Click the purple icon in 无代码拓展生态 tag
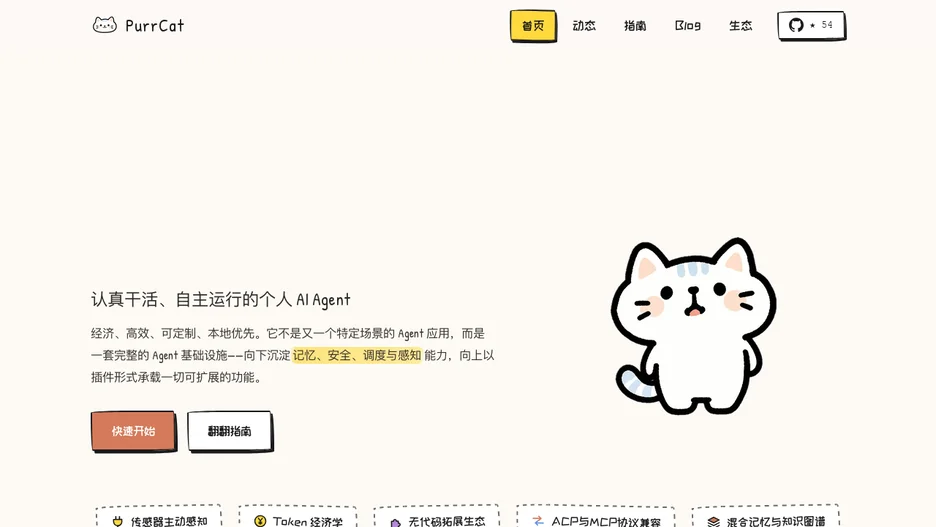Image resolution: width=936 pixels, height=527 pixels. coord(395,523)
